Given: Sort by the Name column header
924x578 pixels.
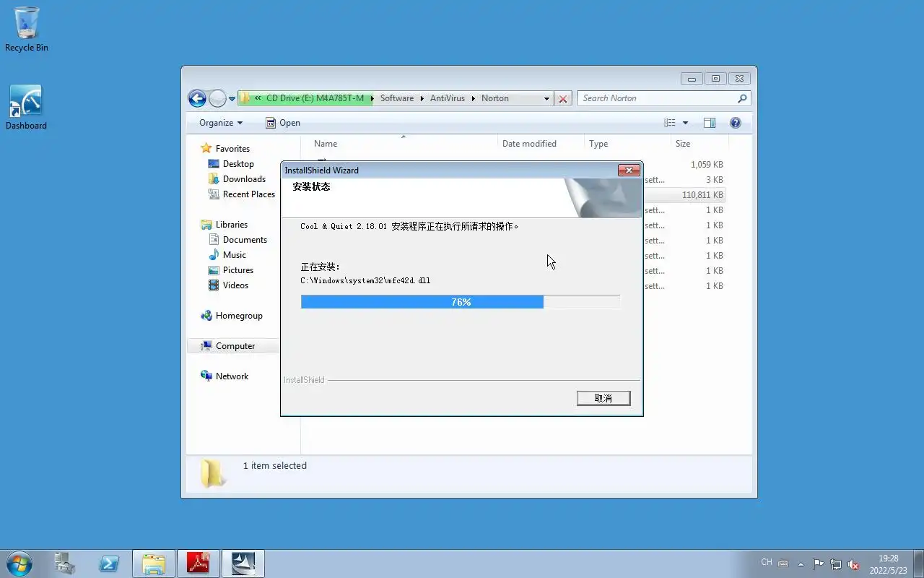Looking at the screenshot, I should (326, 144).
